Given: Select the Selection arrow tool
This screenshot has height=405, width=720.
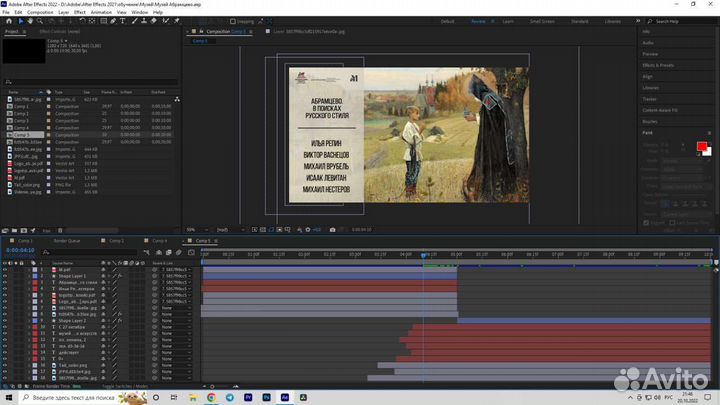Looking at the screenshot, I should (21, 21).
